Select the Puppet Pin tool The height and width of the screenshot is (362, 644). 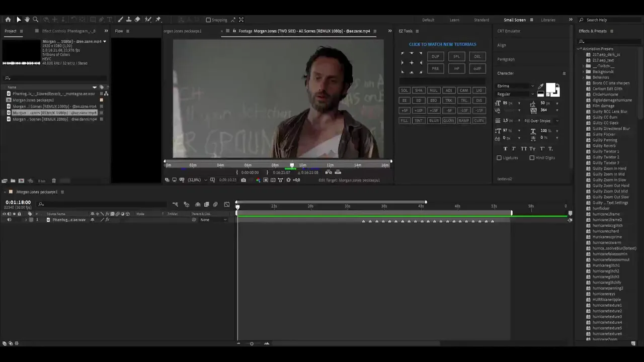click(x=158, y=20)
